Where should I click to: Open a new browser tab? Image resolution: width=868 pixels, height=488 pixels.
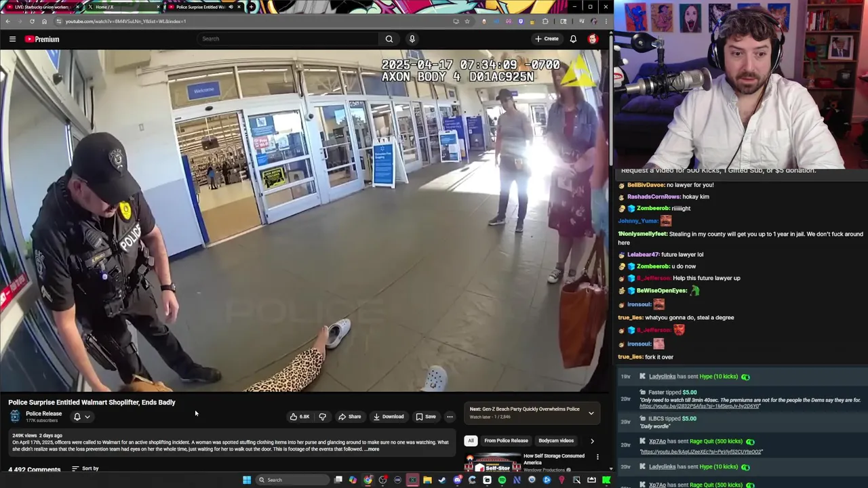click(251, 7)
